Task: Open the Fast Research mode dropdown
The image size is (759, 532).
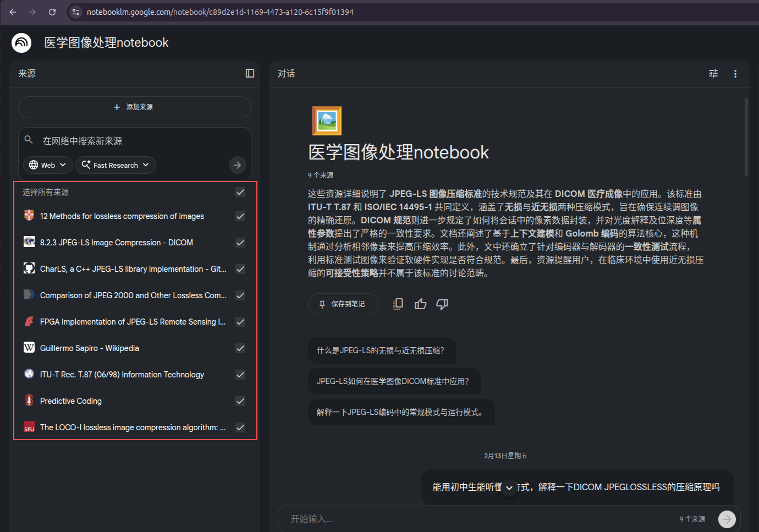Action: 116,164
